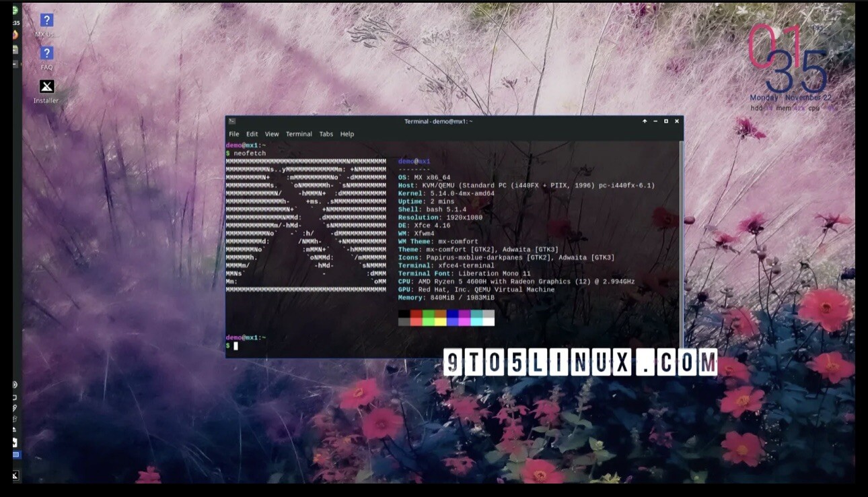868x497 pixels.
Task: Maximize the Terminal window
Action: (666, 121)
